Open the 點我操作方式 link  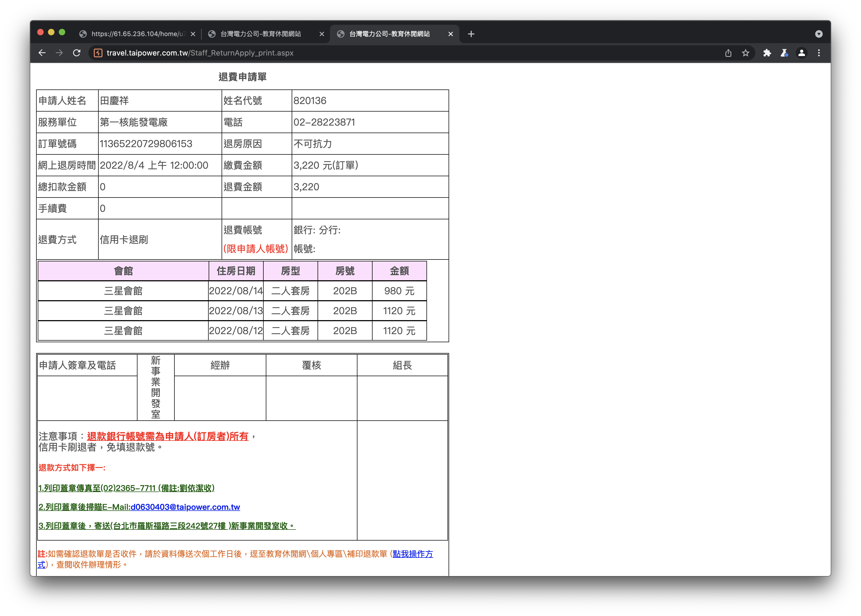[412, 554]
